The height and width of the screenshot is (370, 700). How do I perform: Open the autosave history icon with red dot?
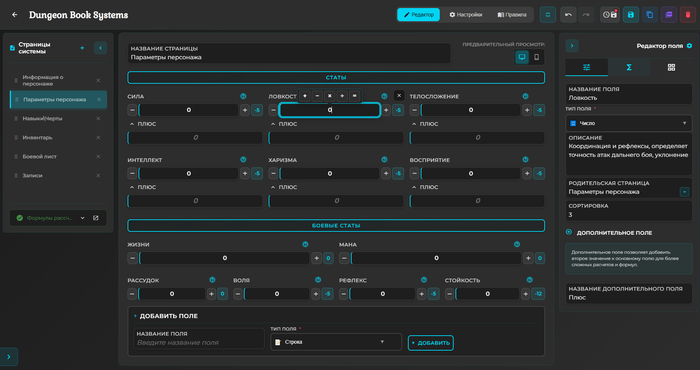pos(610,15)
